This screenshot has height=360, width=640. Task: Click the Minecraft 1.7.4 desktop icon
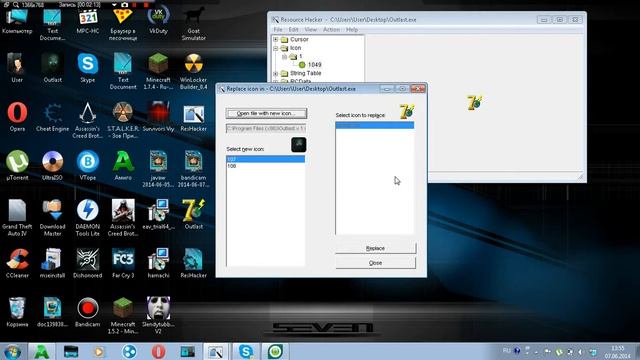coord(158,71)
